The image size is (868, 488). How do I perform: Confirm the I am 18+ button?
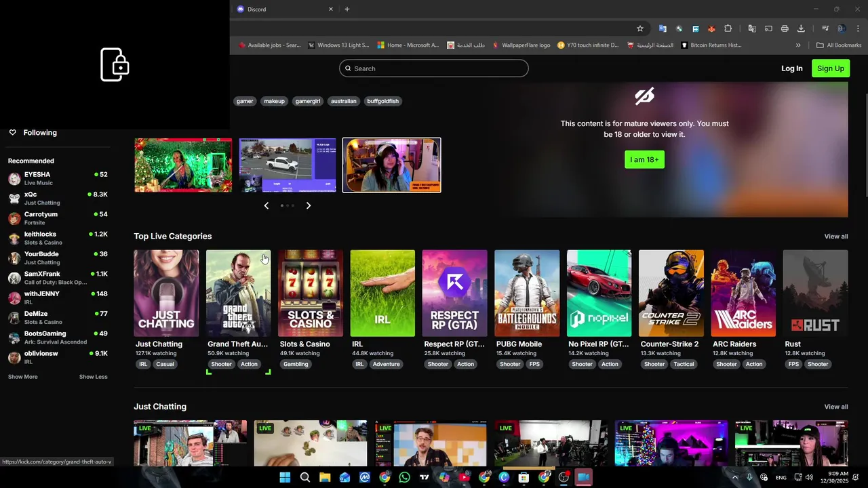pos(644,159)
